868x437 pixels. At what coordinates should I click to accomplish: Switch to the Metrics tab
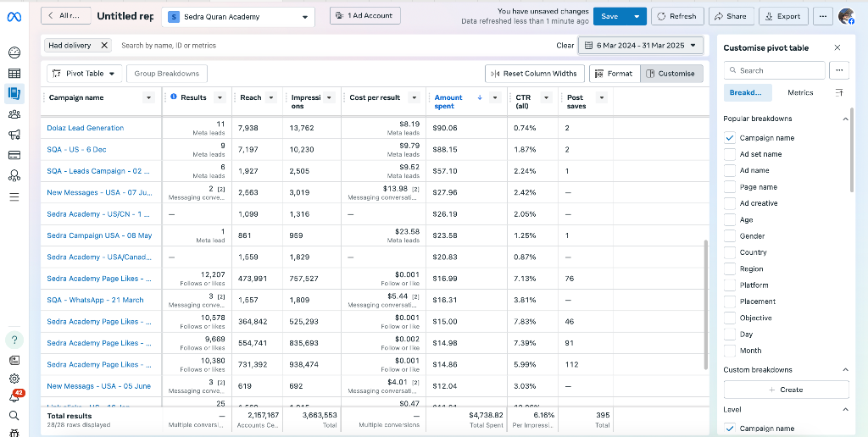click(x=800, y=92)
